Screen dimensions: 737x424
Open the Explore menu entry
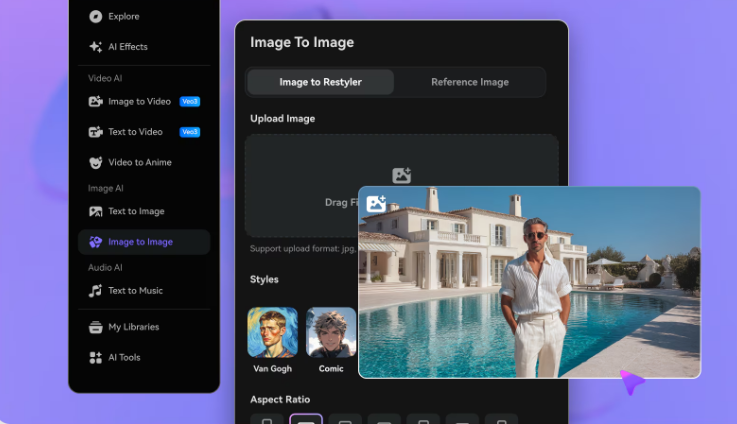(124, 16)
